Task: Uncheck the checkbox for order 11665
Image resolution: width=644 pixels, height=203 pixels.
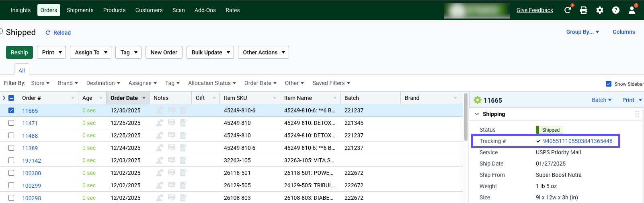Action: pos(11,110)
